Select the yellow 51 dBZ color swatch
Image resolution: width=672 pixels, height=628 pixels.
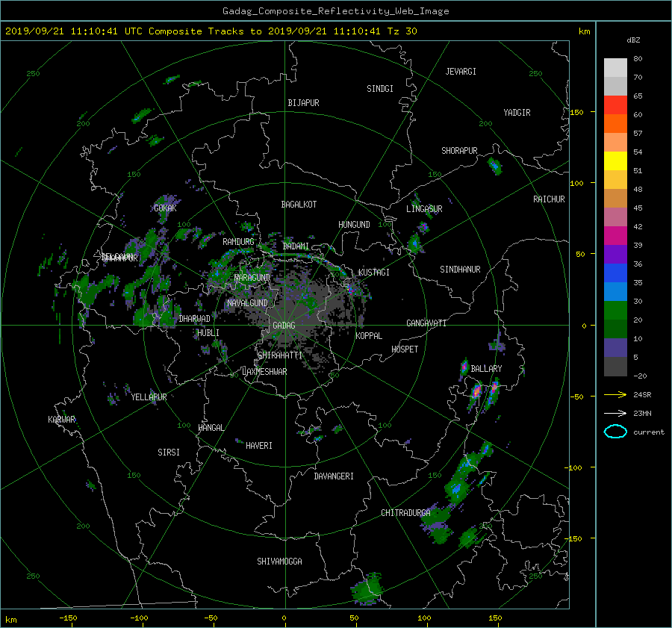click(615, 161)
